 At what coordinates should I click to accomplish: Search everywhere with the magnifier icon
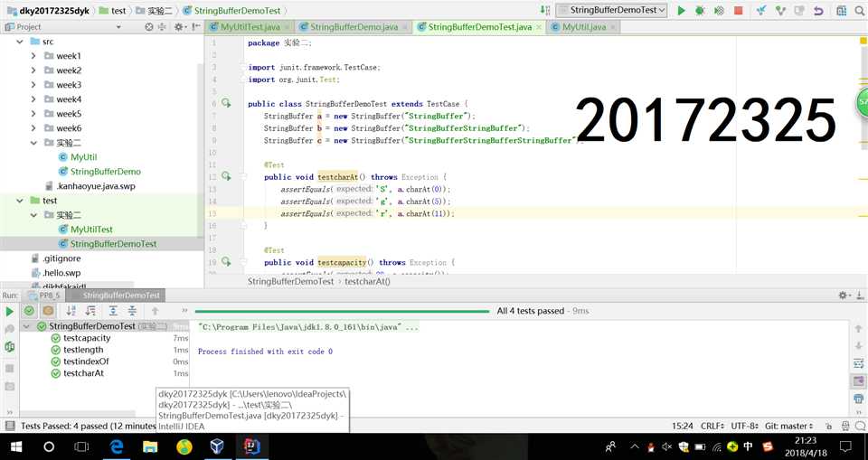(860, 11)
